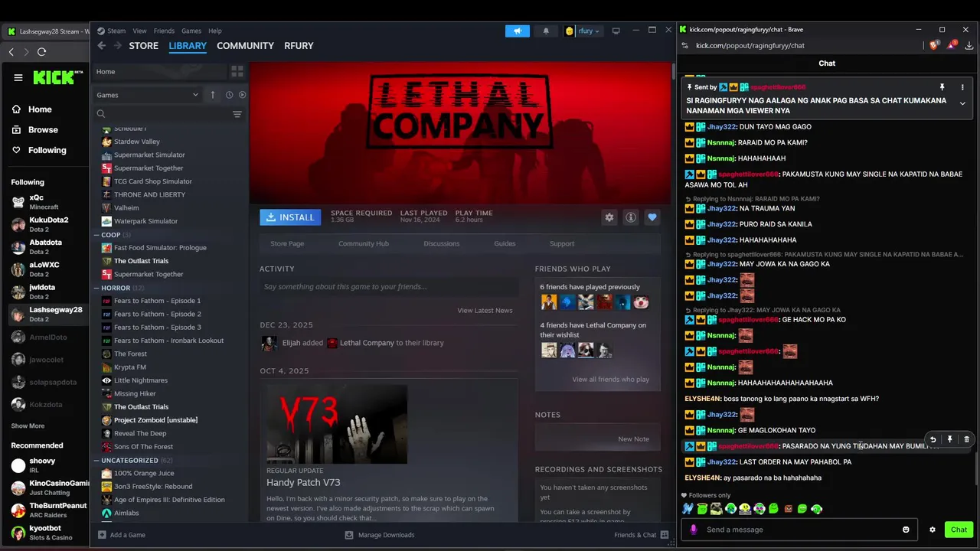Screen dimensions: 980x551
Task: Open library advanced filter options icon
Action: pos(237,114)
